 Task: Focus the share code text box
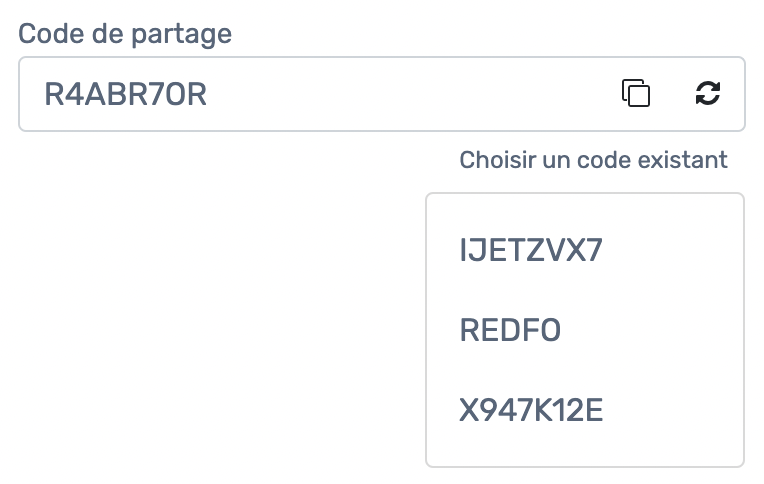(382, 94)
